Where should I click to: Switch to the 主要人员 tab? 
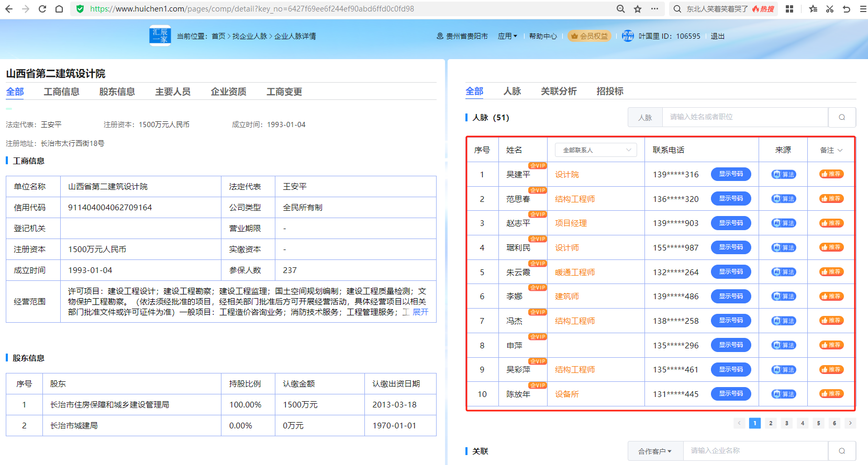point(173,92)
